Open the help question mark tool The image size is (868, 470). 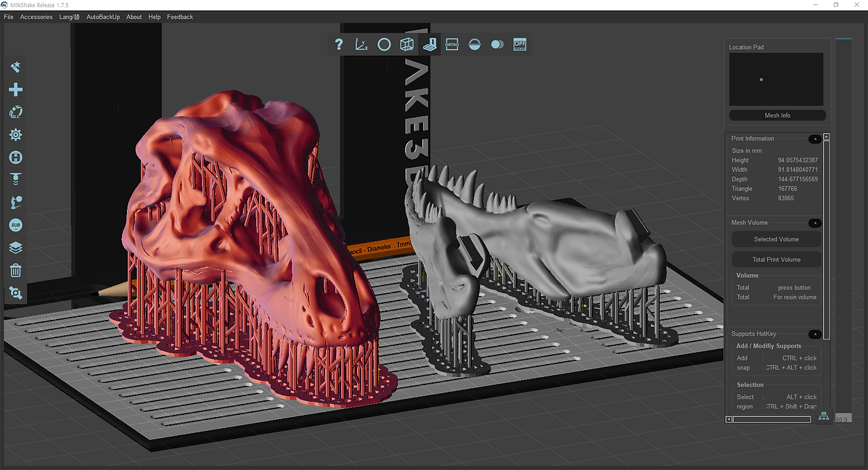pos(339,44)
